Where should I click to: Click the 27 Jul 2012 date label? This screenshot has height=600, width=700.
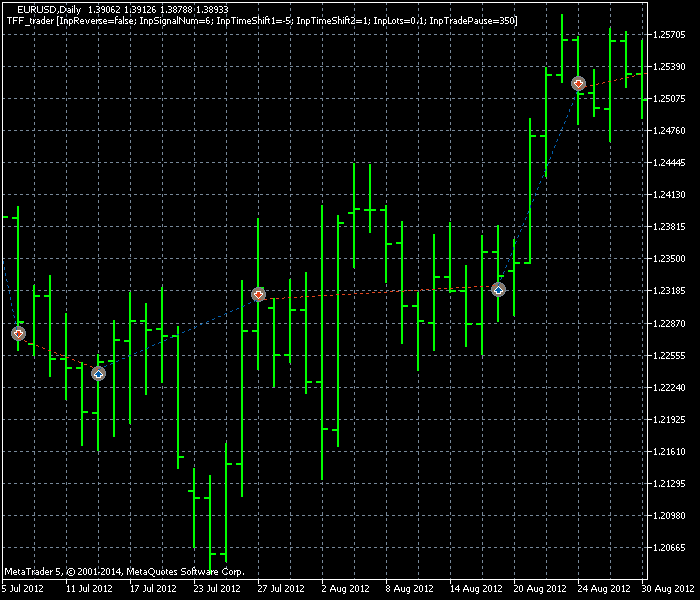point(281,588)
